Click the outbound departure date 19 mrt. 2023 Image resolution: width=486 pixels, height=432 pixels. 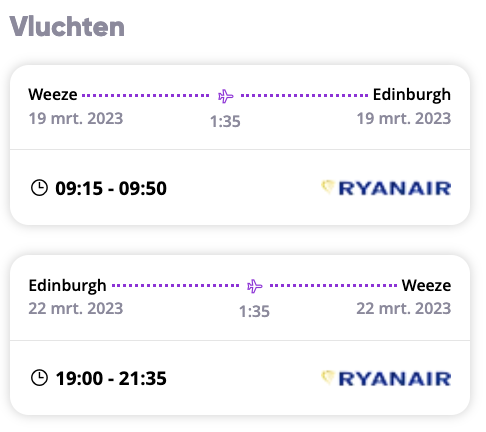(76, 118)
